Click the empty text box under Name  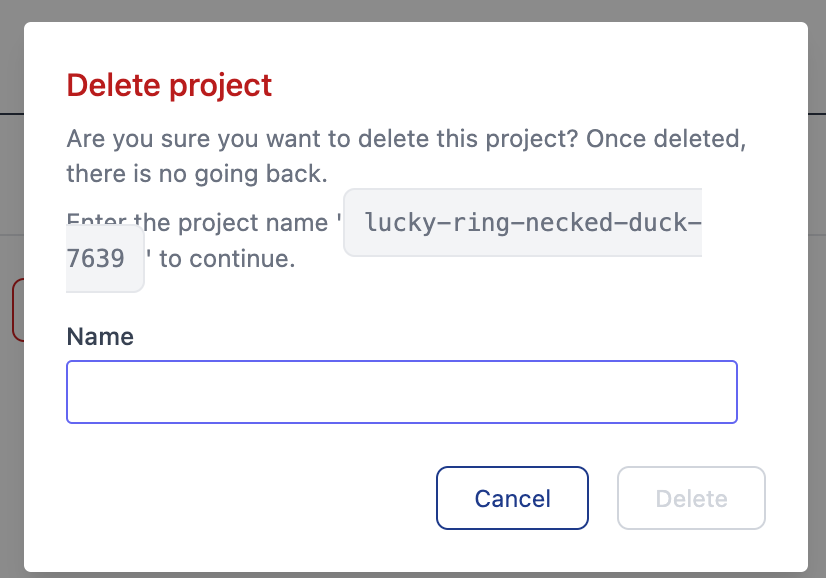(401, 391)
